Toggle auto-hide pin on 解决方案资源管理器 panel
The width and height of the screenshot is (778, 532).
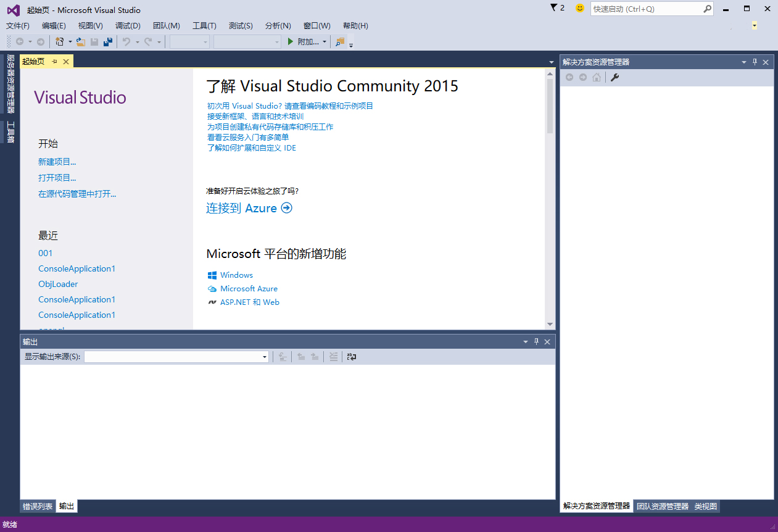click(x=755, y=62)
